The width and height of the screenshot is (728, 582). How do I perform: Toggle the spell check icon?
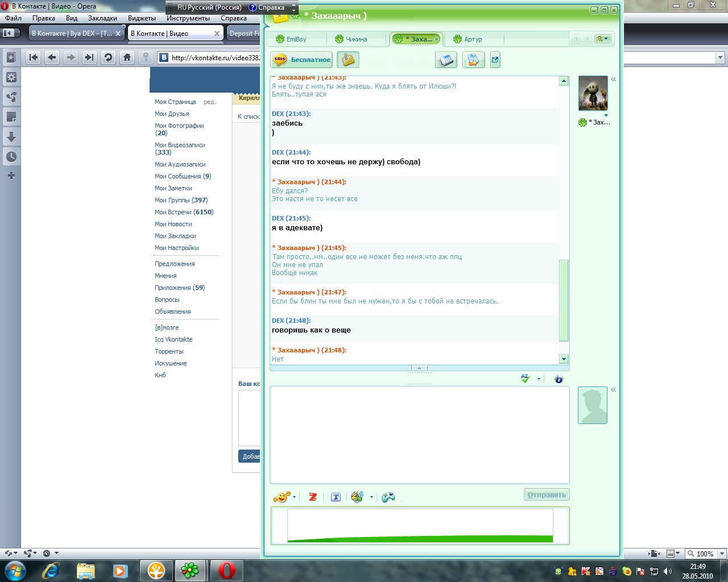525,379
